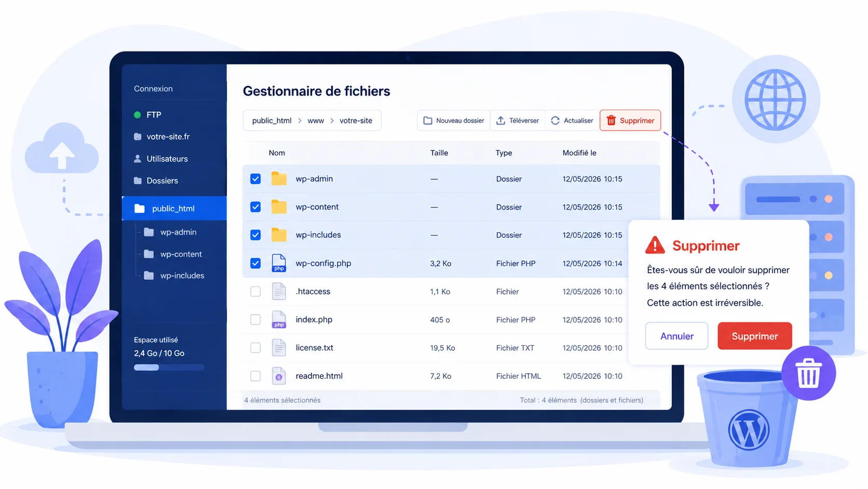This screenshot has height=489, width=868.
Task: Click Annuler in the delete dialog
Action: click(x=676, y=336)
